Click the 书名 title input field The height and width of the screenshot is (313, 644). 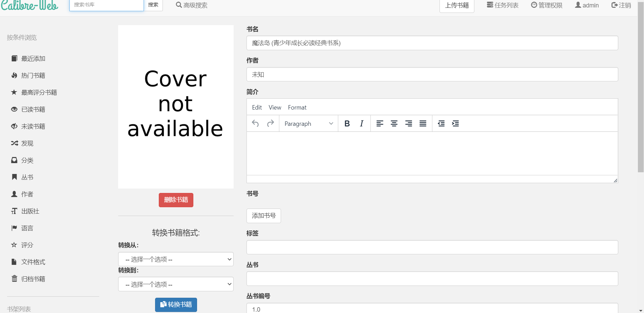click(432, 43)
